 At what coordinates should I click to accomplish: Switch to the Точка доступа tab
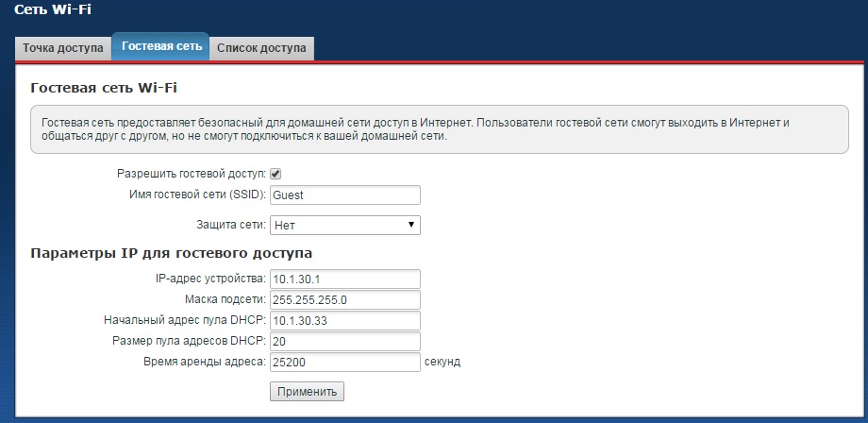[x=62, y=47]
